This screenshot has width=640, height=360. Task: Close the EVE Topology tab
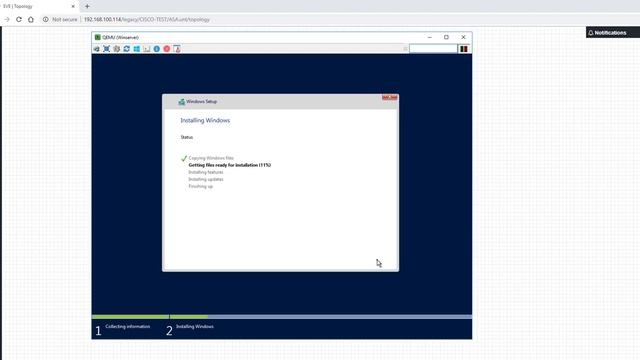point(73,7)
